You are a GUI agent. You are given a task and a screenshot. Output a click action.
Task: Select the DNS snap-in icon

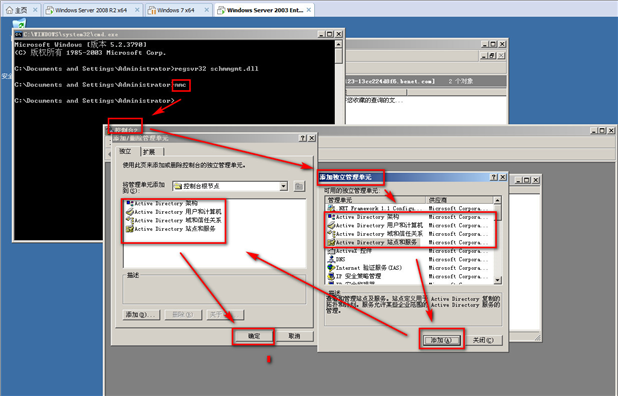[x=331, y=259]
